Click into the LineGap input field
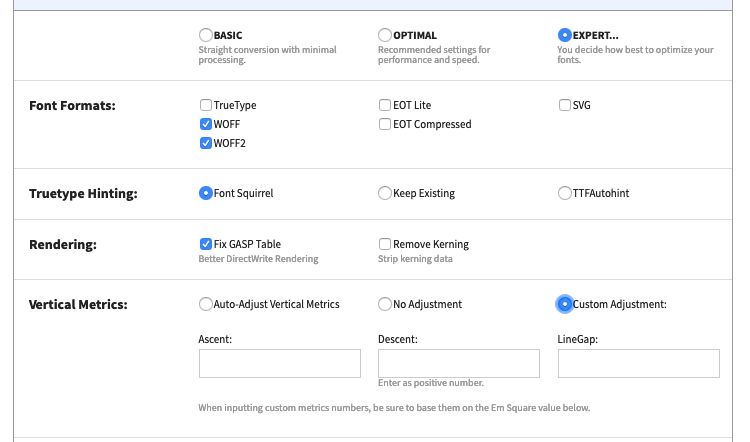750x442 pixels. click(x=639, y=364)
